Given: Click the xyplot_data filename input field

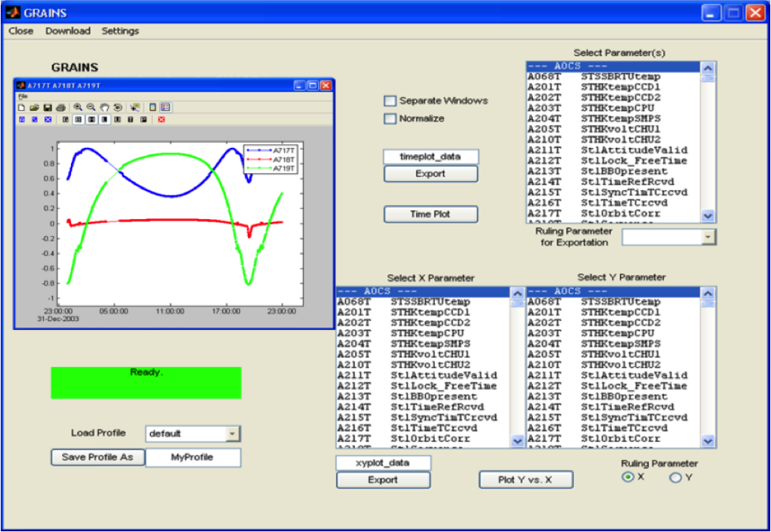Looking at the screenshot, I should point(383,462).
